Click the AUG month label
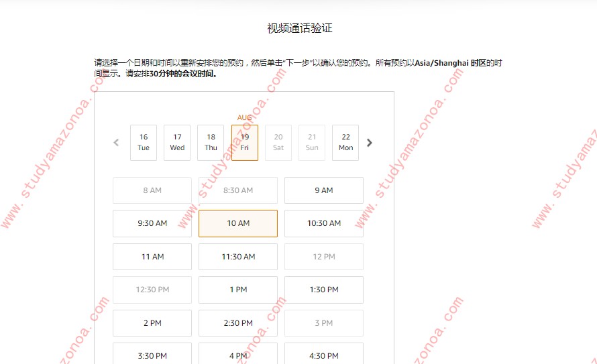The height and width of the screenshot is (364, 597). [x=244, y=117]
